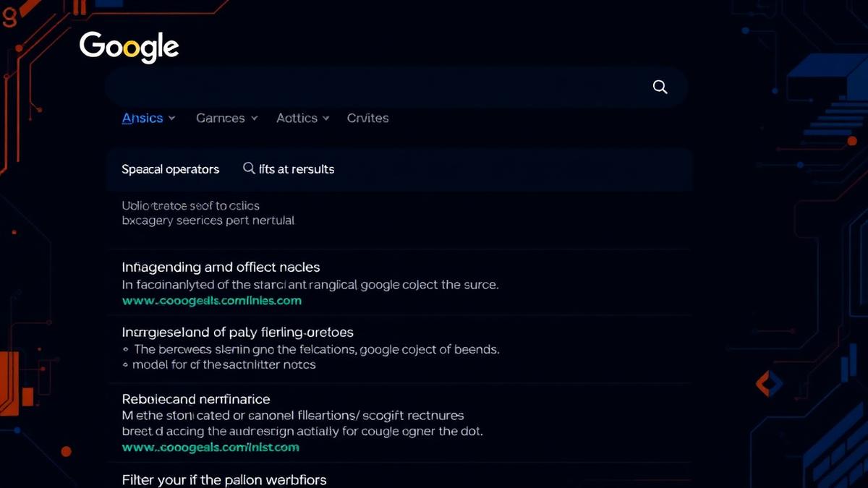Click inside the empty search input field
Screen dimensions: 868x488
click(362, 86)
